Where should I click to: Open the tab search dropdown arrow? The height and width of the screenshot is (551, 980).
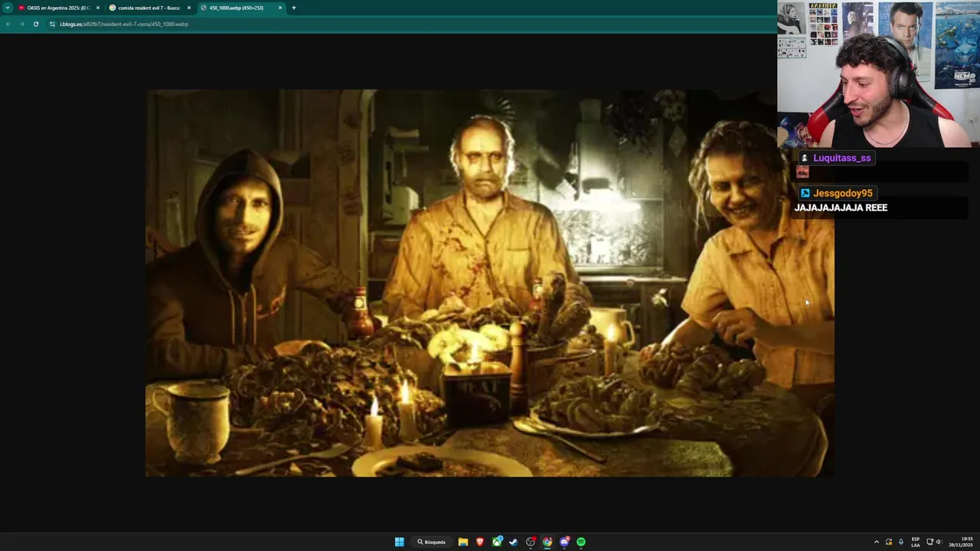click(x=7, y=8)
